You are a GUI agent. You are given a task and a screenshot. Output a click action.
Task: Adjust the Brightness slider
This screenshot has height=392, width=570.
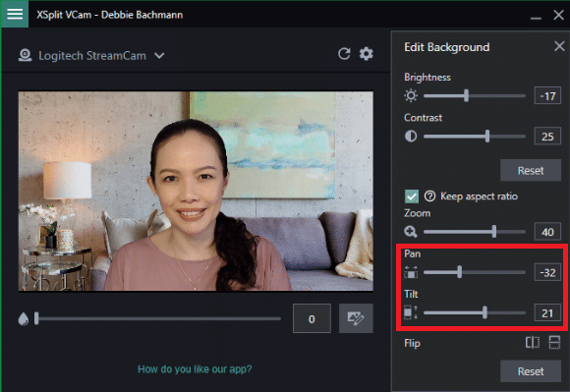pos(475,96)
